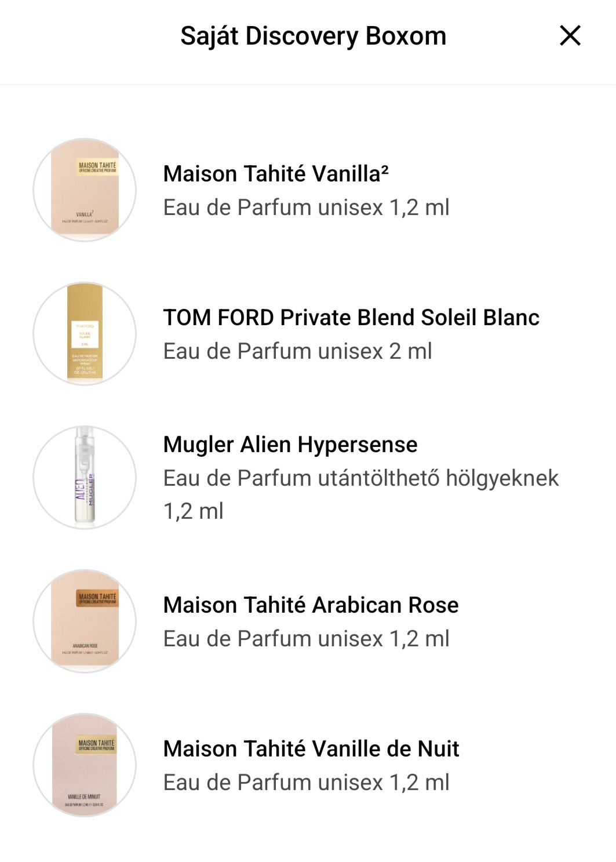Click the description under Vanille de Nuit
The height and width of the screenshot is (862, 616).
click(307, 782)
